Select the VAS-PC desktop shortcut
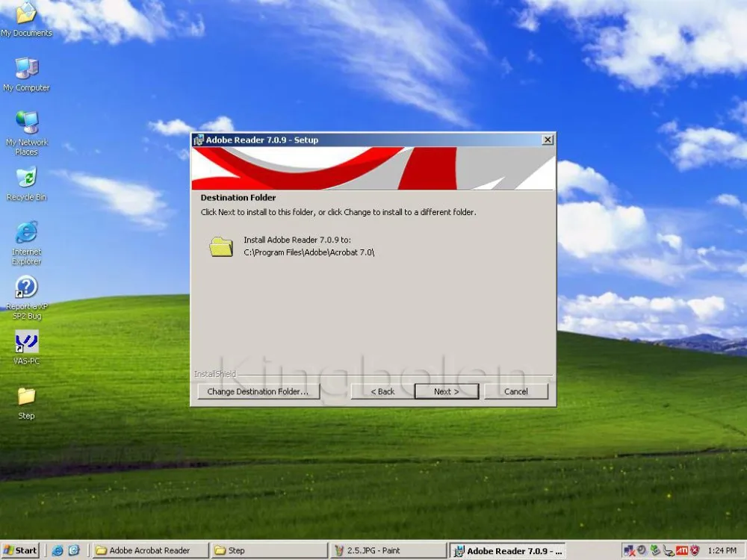 pos(27,348)
